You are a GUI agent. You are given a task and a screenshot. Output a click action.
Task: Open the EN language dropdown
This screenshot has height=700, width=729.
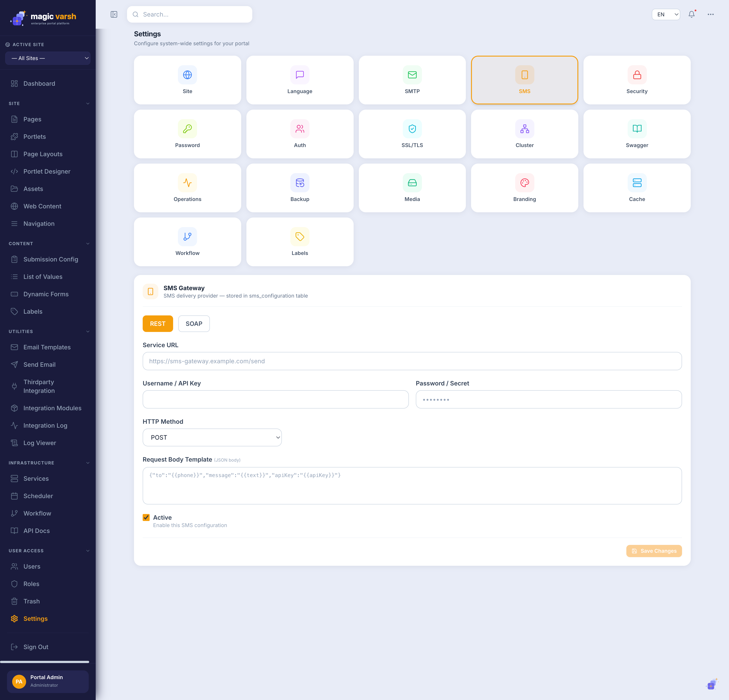(666, 15)
